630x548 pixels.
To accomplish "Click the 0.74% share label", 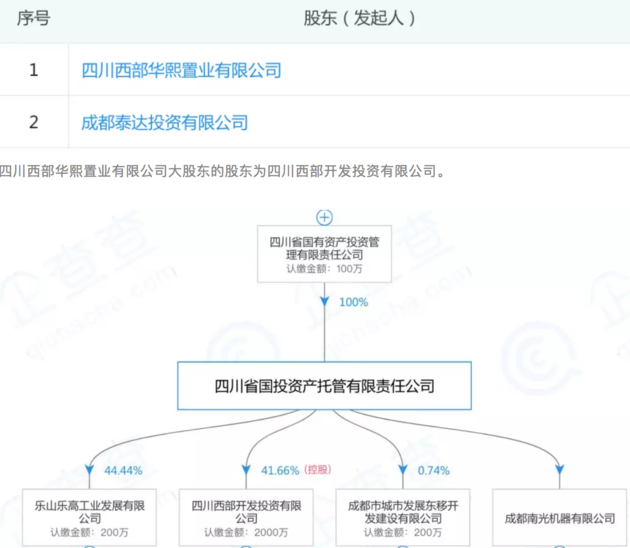I will (434, 470).
